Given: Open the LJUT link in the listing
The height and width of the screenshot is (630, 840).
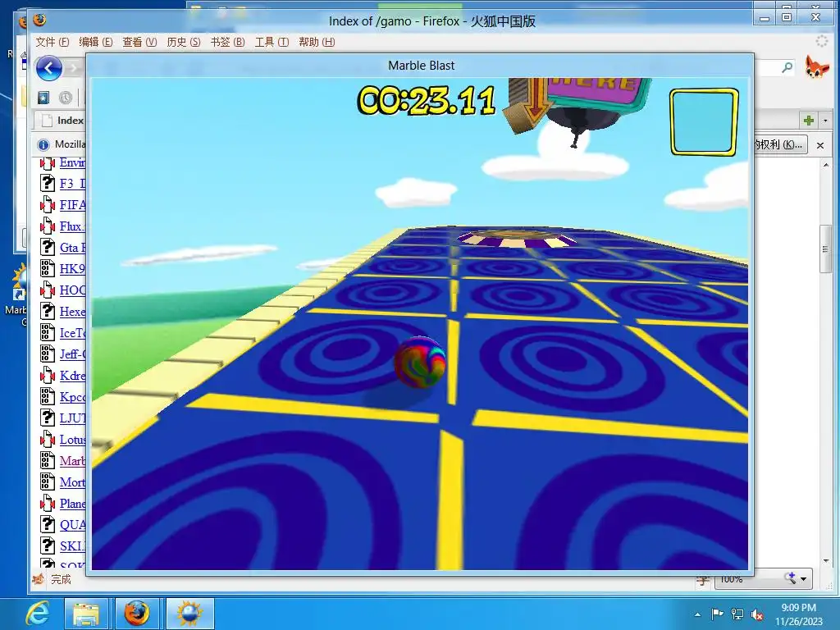Looking at the screenshot, I should point(72,418).
